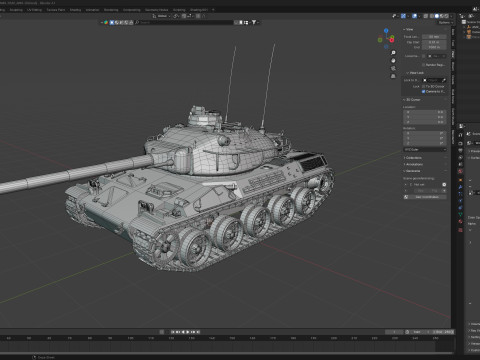The height and width of the screenshot is (360, 480).
Task: Expand the Collections panel
Action: click(413, 157)
